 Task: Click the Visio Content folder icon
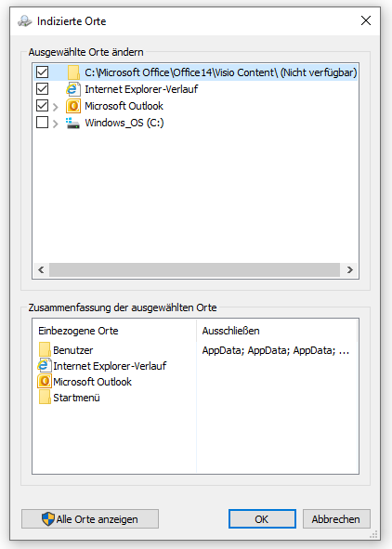pyautogui.click(x=73, y=72)
